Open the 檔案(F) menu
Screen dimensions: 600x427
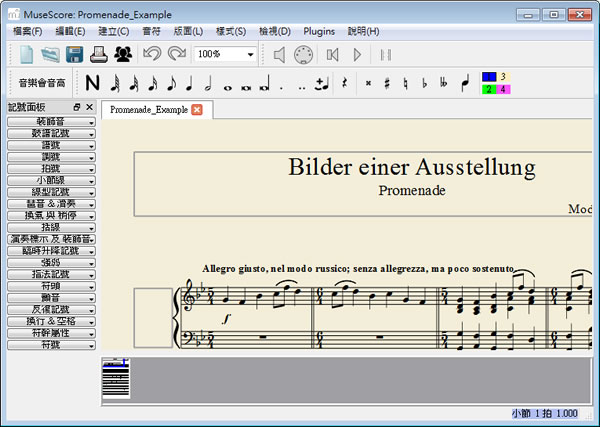(x=28, y=31)
